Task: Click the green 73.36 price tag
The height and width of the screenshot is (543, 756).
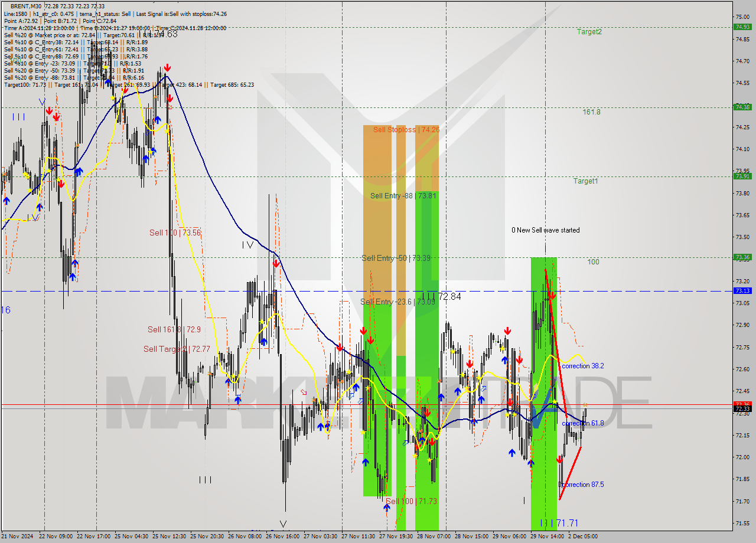Action: pos(742,257)
